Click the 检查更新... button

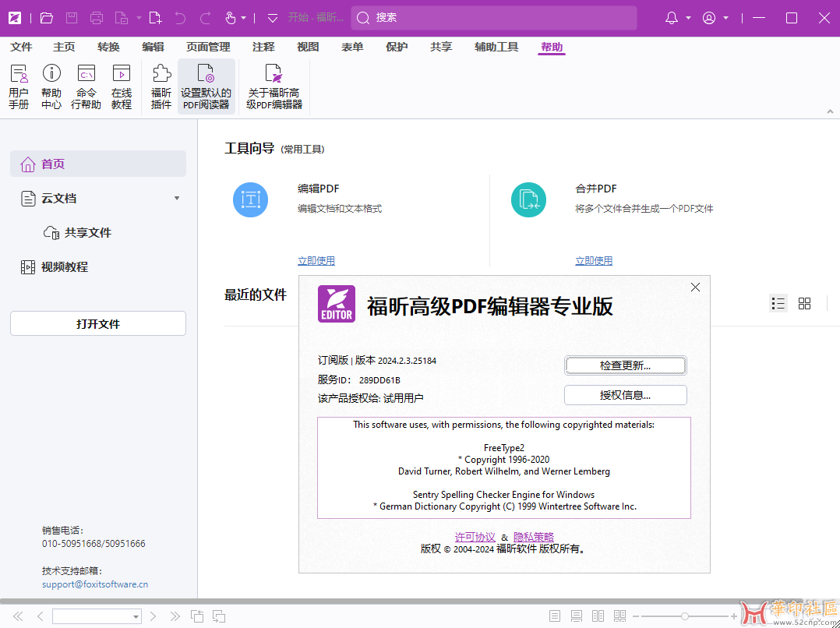(625, 365)
